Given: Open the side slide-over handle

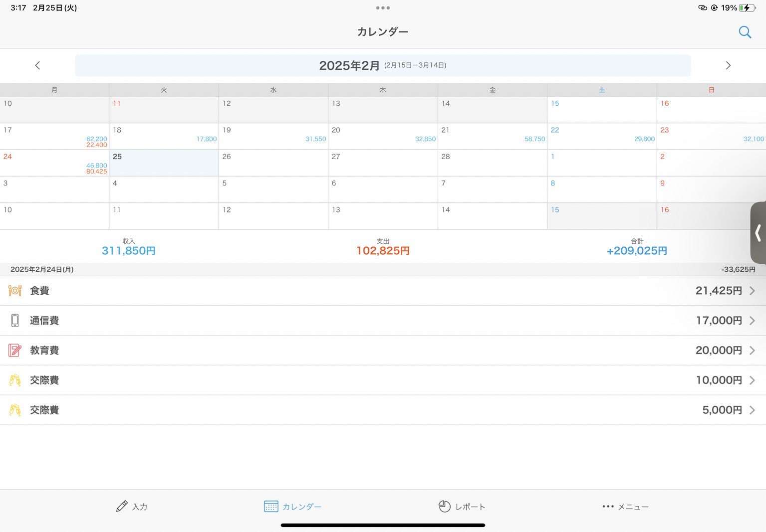Looking at the screenshot, I should [x=758, y=232].
